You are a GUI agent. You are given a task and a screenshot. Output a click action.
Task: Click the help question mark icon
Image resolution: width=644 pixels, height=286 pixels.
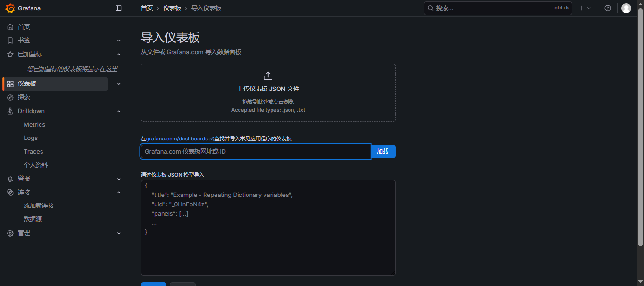coord(608,8)
